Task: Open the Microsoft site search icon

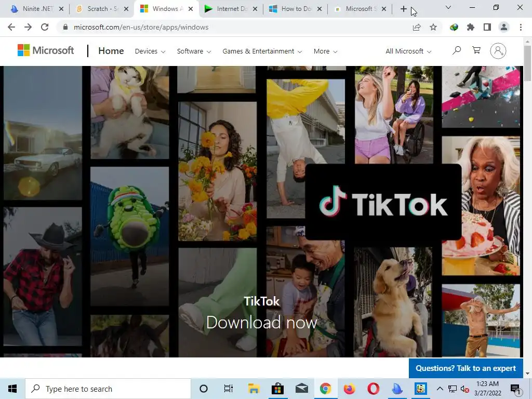Action: tap(457, 50)
